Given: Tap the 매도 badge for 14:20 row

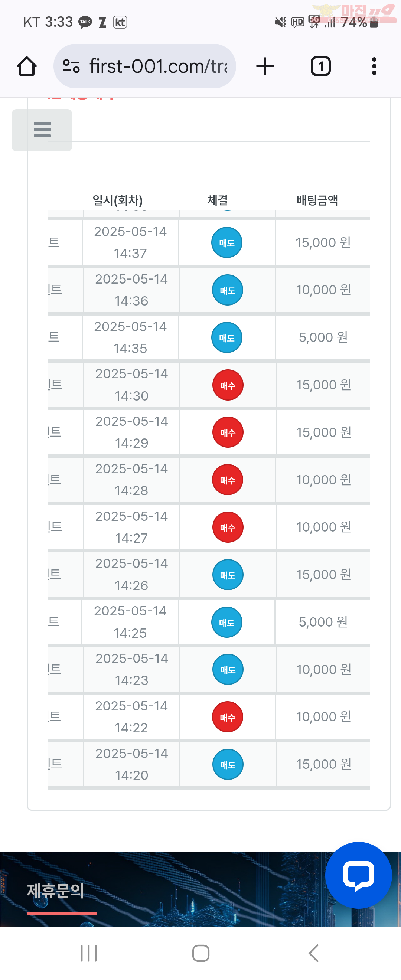Looking at the screenshot, I should (x=228, y=765).
